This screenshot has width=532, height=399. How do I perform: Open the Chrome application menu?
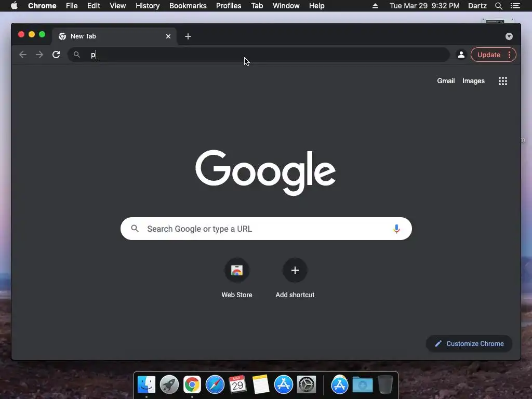pos(42,6)
